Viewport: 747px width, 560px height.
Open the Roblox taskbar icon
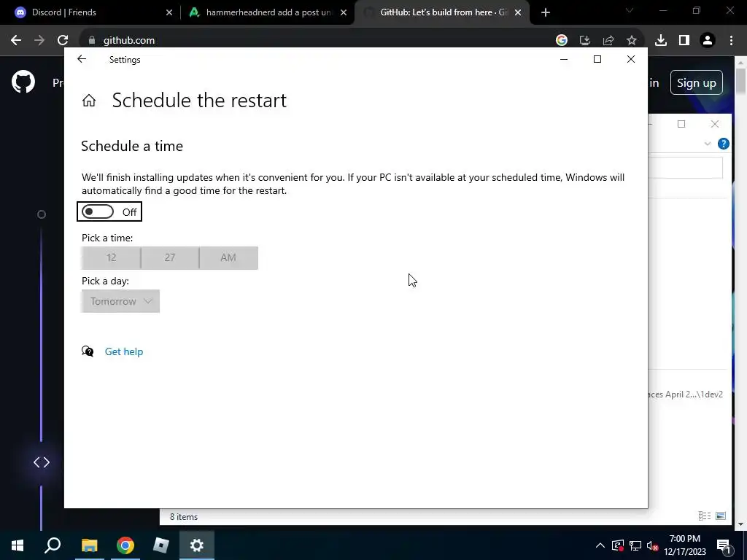coord(161,545)
